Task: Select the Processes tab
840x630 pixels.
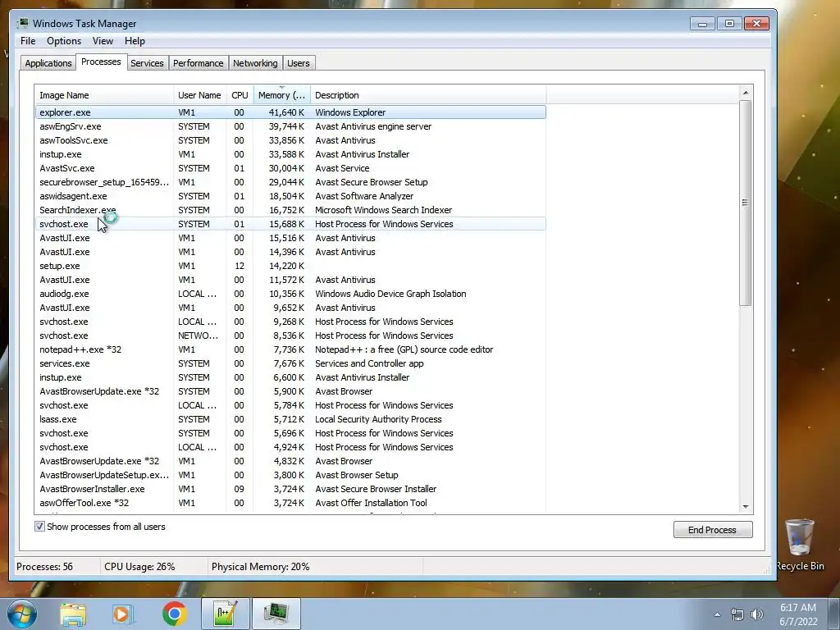Action: 101,62
